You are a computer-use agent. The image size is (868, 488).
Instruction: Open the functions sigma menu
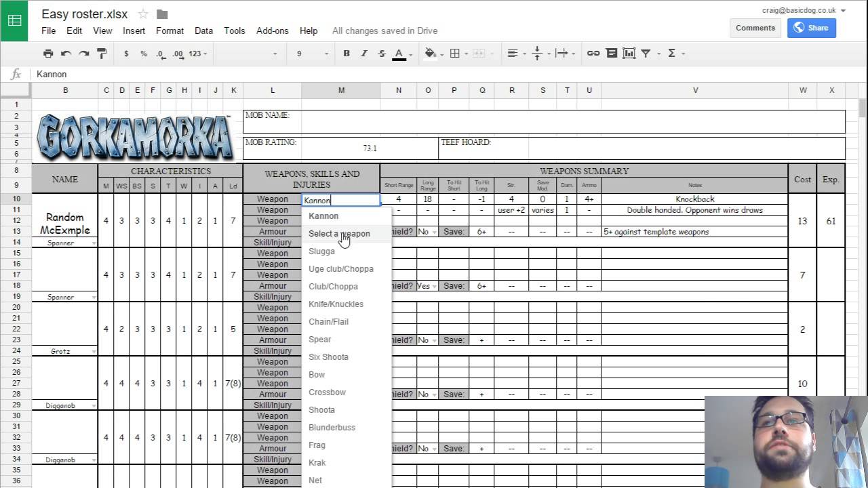[x=675, y=54]
